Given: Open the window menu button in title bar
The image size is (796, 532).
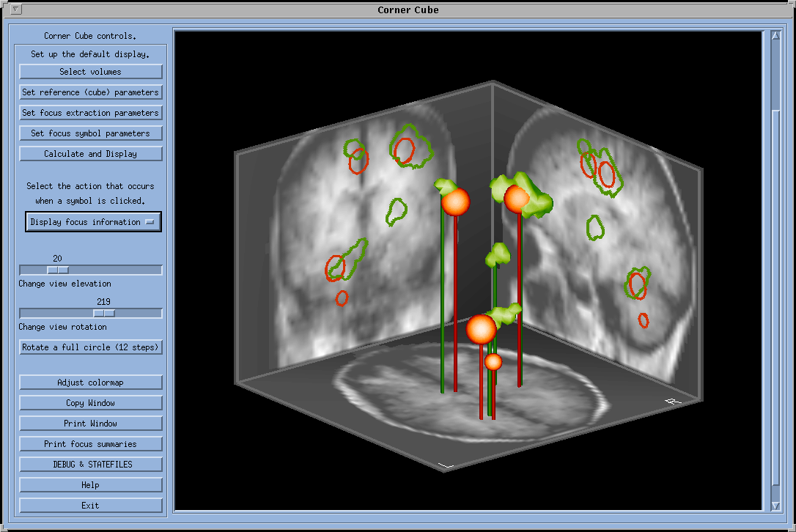Looking at the screenshot, I should 16,10.
